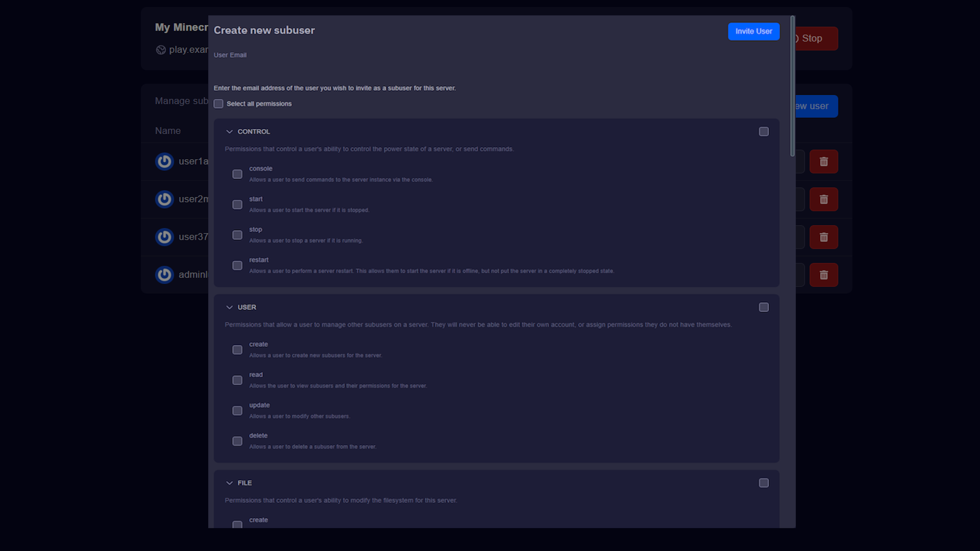The height and width of the screenshot is (551, 980).
Task: Collapse the USER permissions section
Action: [229, 307]
